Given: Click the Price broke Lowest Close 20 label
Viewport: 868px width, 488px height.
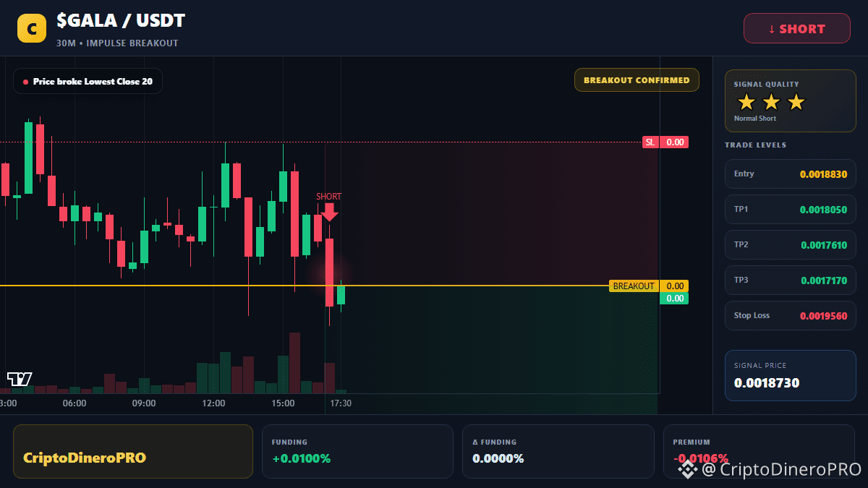Looking at the screenshot, I should click(88, 82).
